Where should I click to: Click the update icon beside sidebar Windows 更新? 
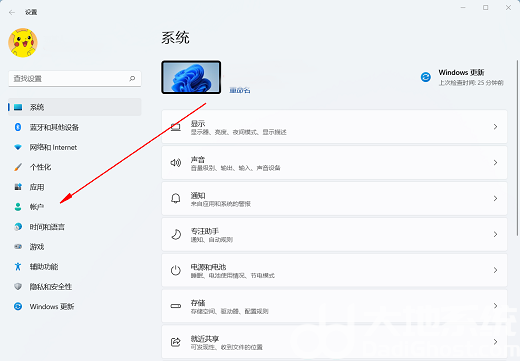18,306
